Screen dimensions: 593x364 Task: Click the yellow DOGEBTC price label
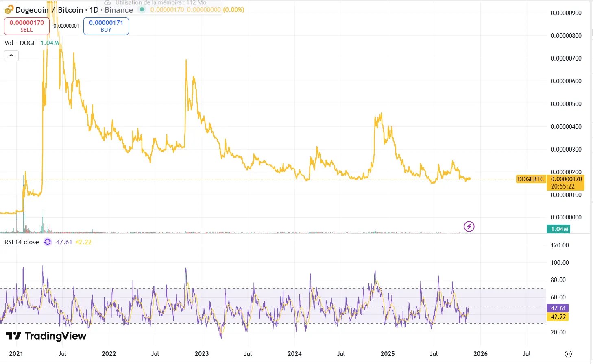(530, 179)
